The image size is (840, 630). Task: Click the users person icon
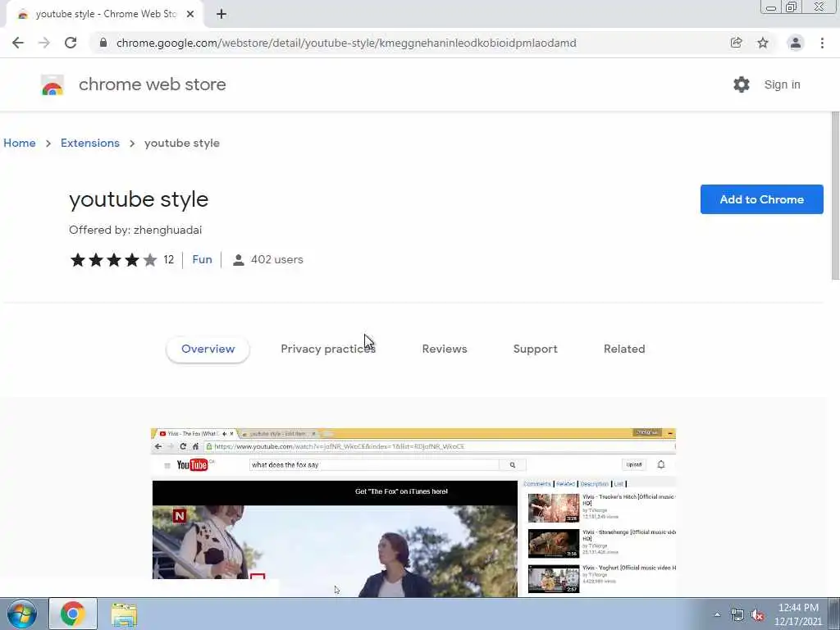tap(239, 260)
